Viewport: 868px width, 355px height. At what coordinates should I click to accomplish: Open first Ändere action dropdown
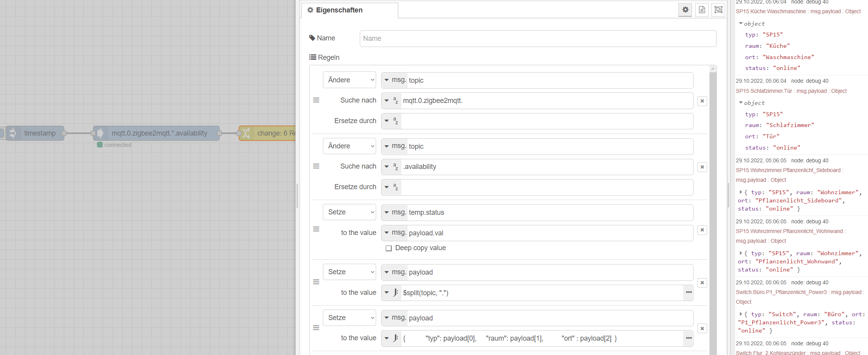pos(349,80)
